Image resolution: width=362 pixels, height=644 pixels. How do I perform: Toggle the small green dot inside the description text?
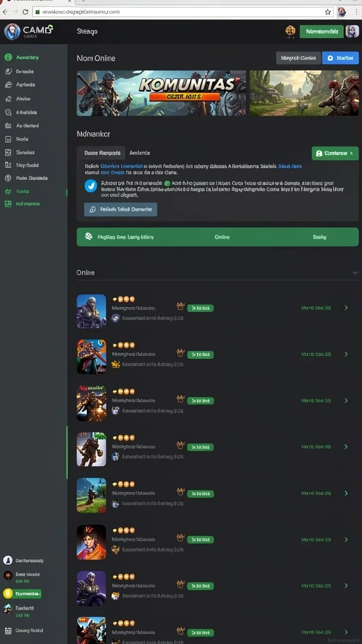click(167, 184)
